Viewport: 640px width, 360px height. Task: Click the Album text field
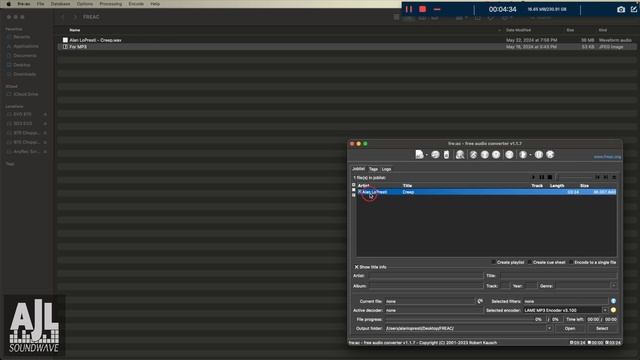pos(426,286)
